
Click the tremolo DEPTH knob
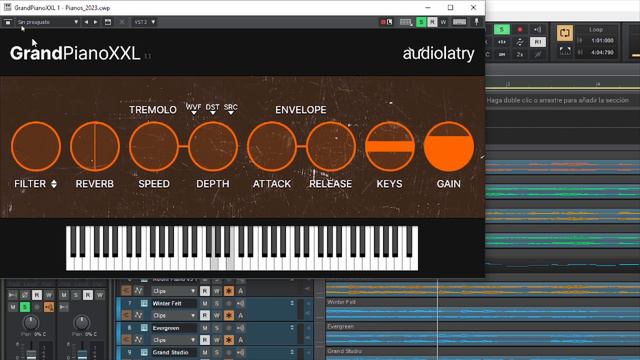[x=213, y=147]
